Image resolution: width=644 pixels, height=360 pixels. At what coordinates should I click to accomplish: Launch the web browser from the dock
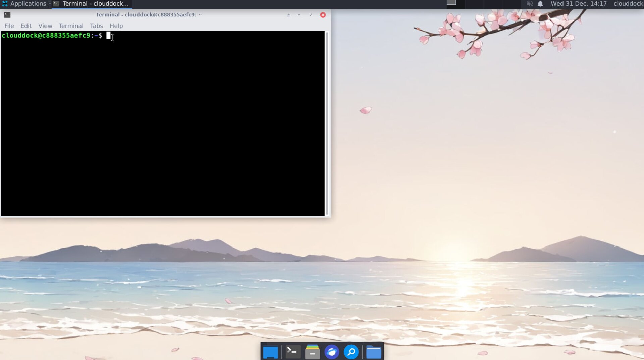tap(332, 352)
